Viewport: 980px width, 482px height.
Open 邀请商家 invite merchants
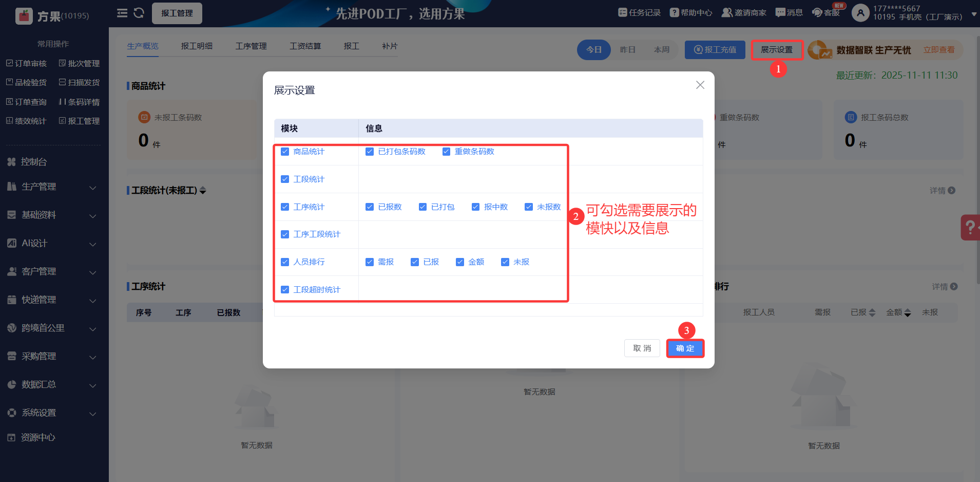(744, 13)
